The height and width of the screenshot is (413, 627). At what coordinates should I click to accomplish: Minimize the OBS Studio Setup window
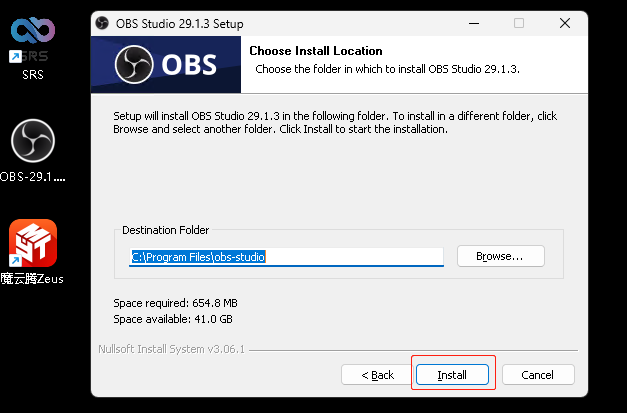472,22
